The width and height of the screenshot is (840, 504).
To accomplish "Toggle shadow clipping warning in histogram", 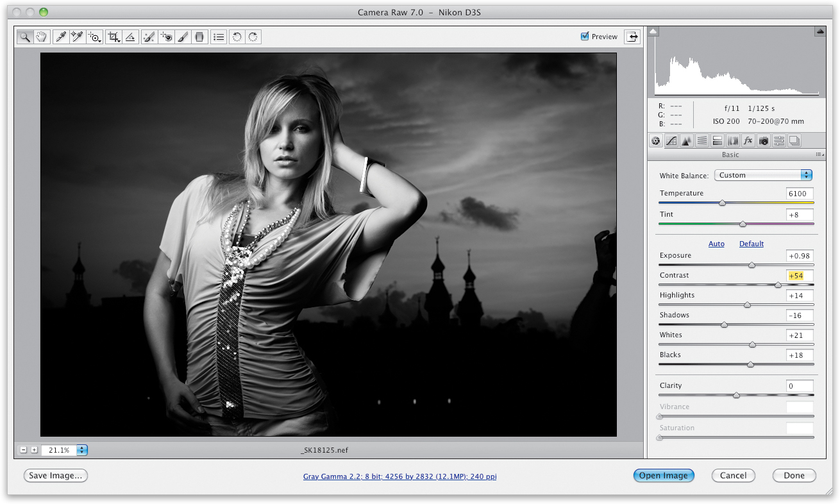I will 653,31.
